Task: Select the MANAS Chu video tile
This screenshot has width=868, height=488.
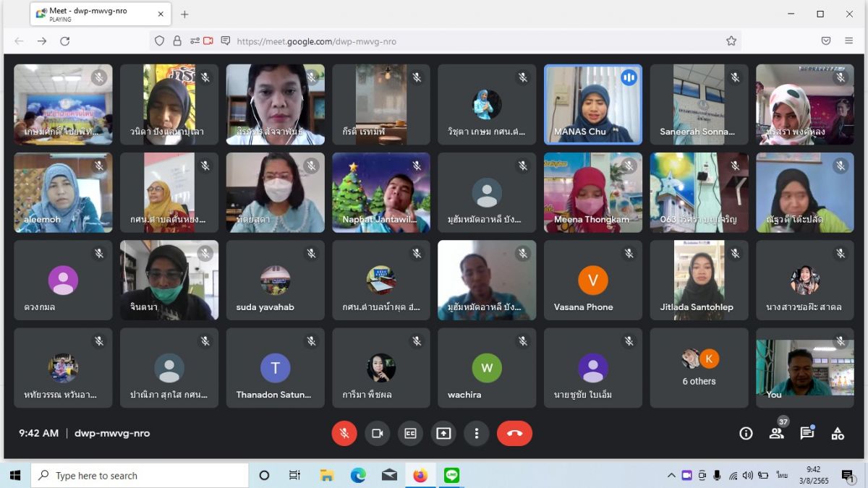Action: pyautogui.click(x=592, y=105)
